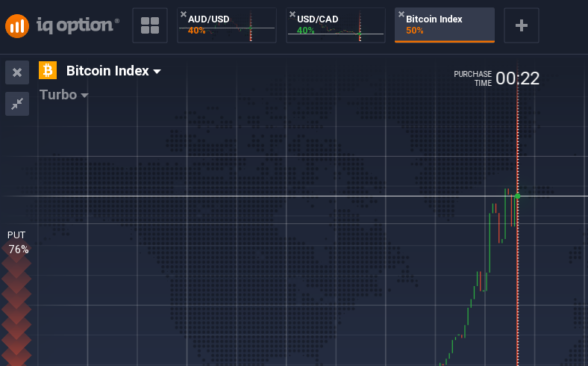
Task: Expand the Bitcoin Index asset dropdown
Action: pos(113,71)
